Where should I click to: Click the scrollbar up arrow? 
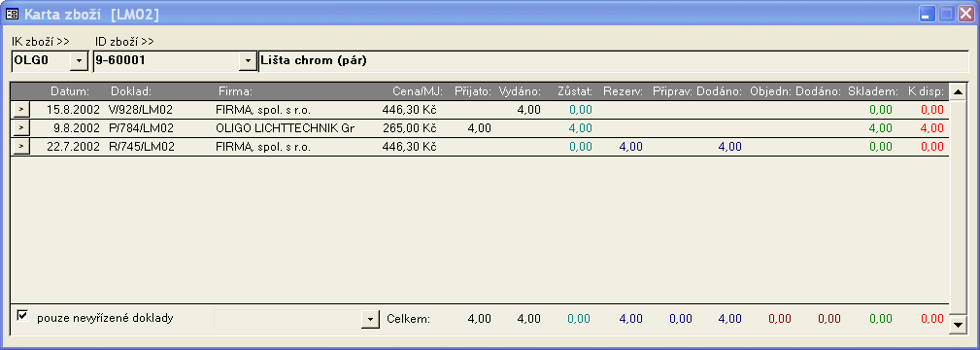[x=958, y=92]
